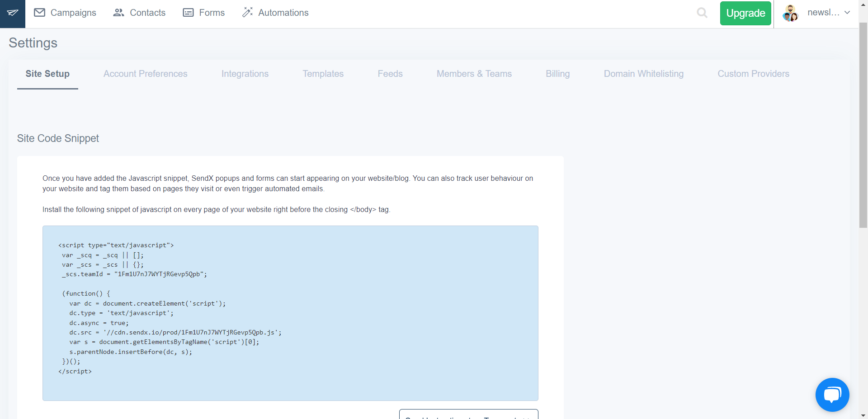Viewport: 868px width, 419px height.
Task: Click the Campaigns envelope icon
Action: [x=40, y=13]
